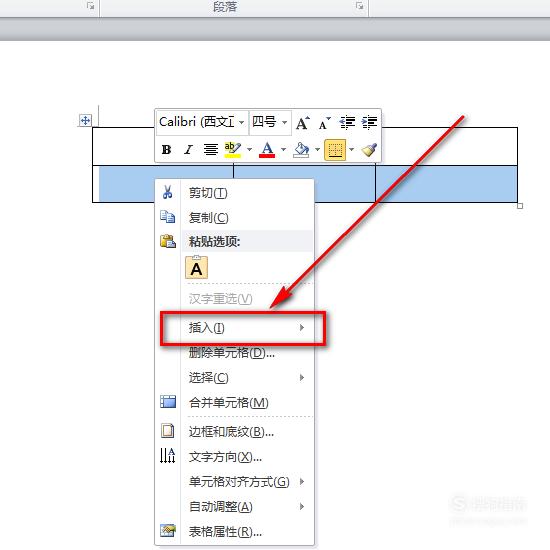Open font color dropdown arrow
This screenshot has width=550, height=550.
283,149
